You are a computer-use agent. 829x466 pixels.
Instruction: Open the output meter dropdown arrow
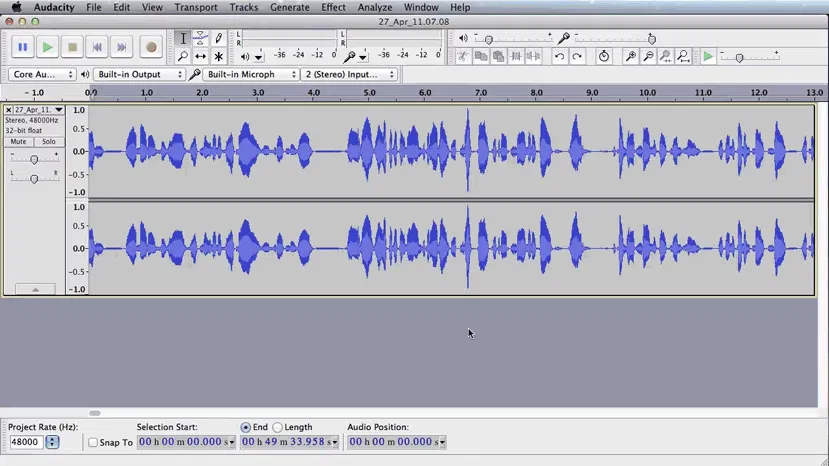click(x=259, y=57)
